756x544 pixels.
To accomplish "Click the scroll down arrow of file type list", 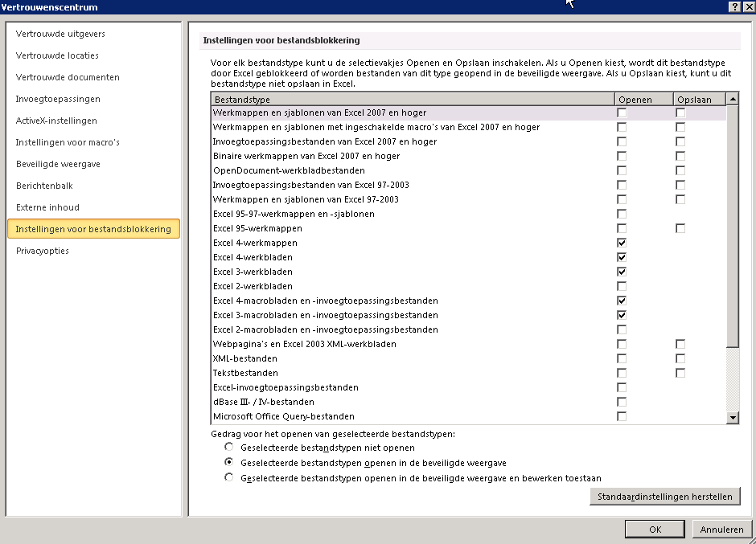I will (x=733, y=418).
